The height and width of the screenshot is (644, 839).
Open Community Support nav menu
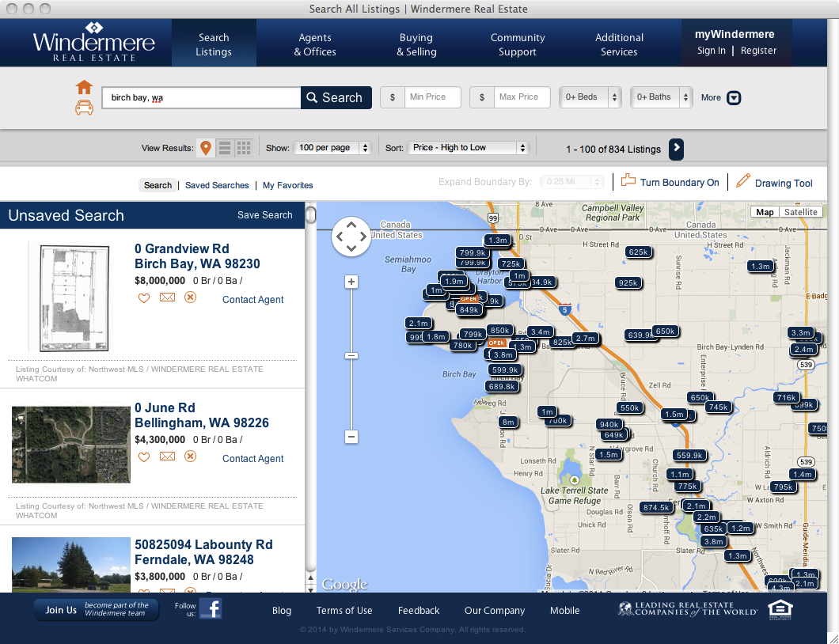[x=518, y=44]
